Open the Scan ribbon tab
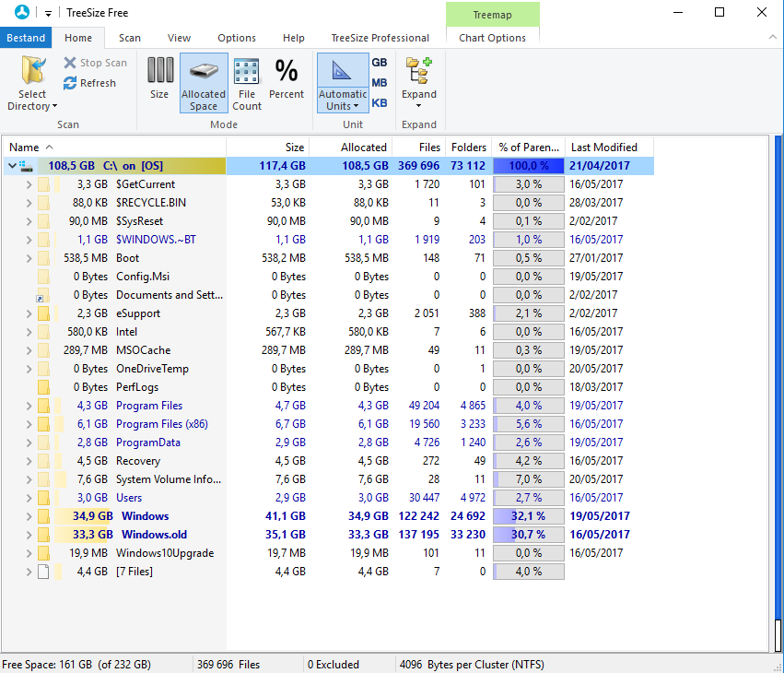Viewport: 784px width, 673px height. point(130,38)
